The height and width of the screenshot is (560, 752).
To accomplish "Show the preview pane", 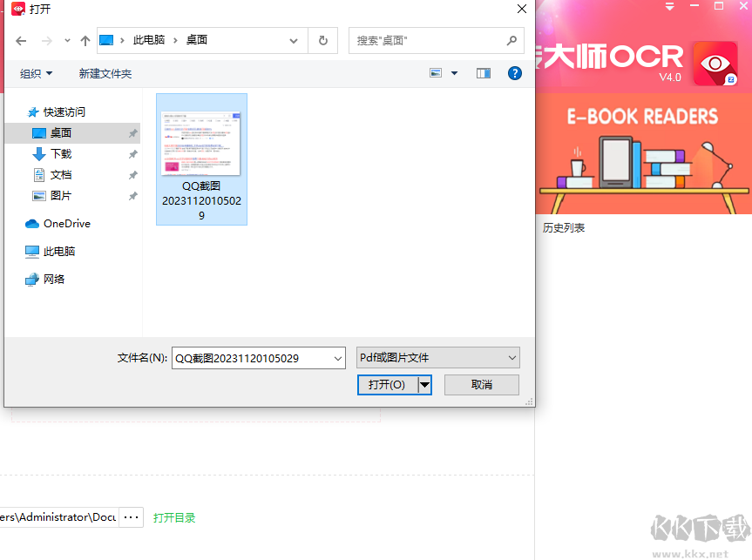I will point(484,73).
